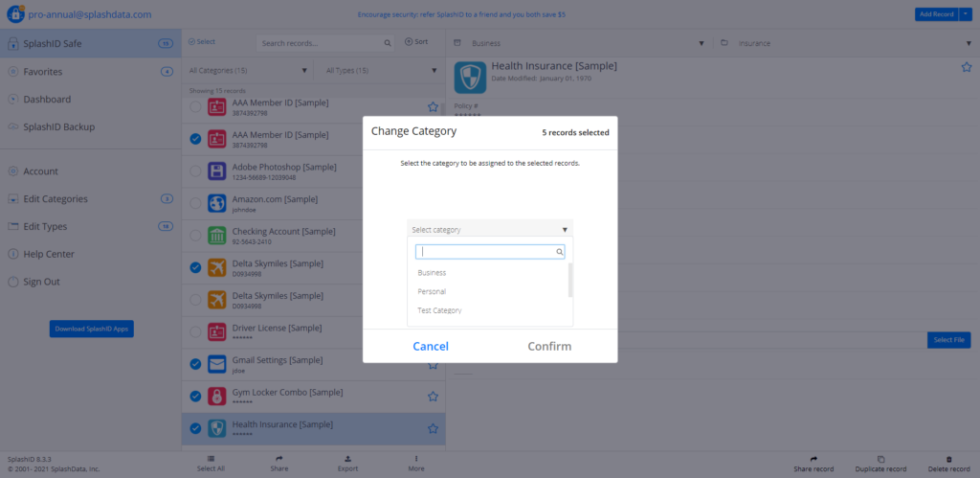Cancel the Change Category dialog

point(431,346)
